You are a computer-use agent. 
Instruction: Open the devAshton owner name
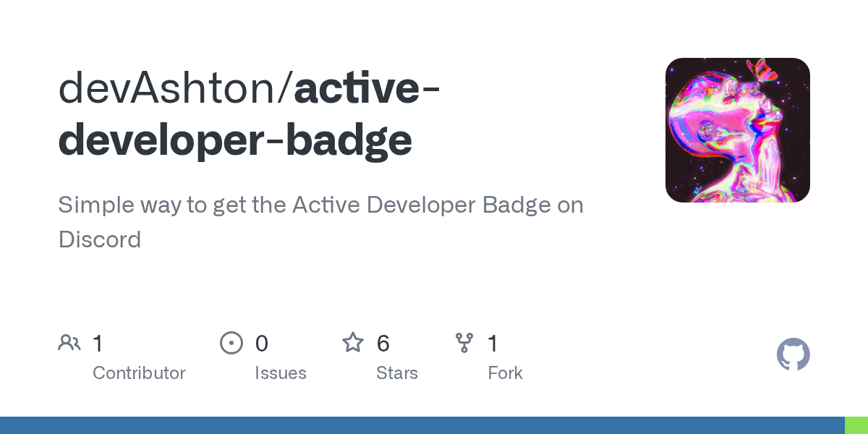tap(171, 88)
